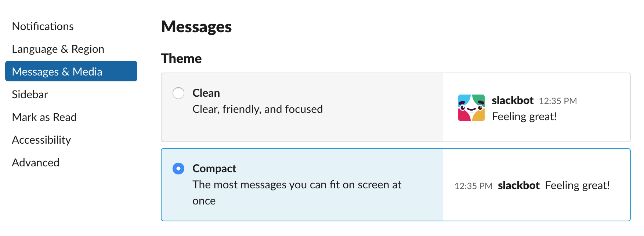Screen dimensions: 644x236
Task: Select the Clean theme radio button
Action: pyautogui.click(x=178, y=93)
